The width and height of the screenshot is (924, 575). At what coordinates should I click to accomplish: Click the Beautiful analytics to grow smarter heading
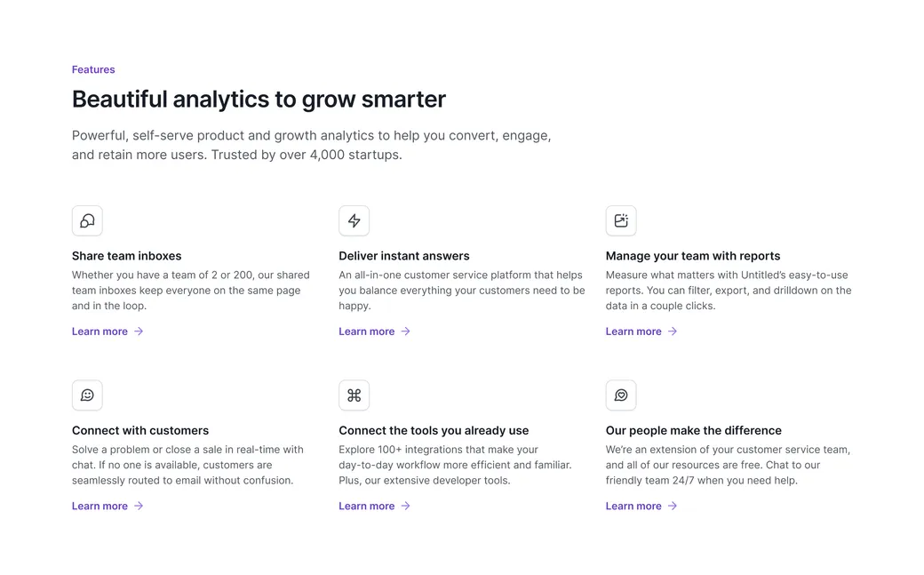click(x=259, y=99)
